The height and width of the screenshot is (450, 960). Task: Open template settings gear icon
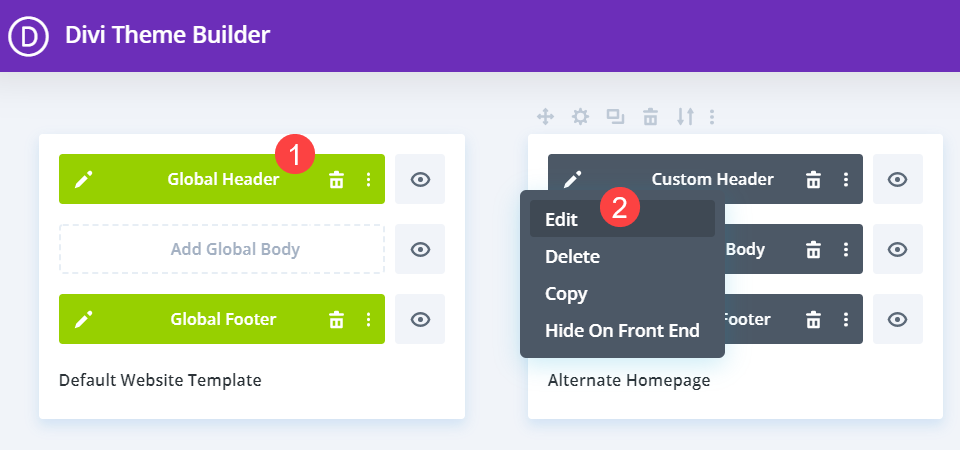coord(580,116)
